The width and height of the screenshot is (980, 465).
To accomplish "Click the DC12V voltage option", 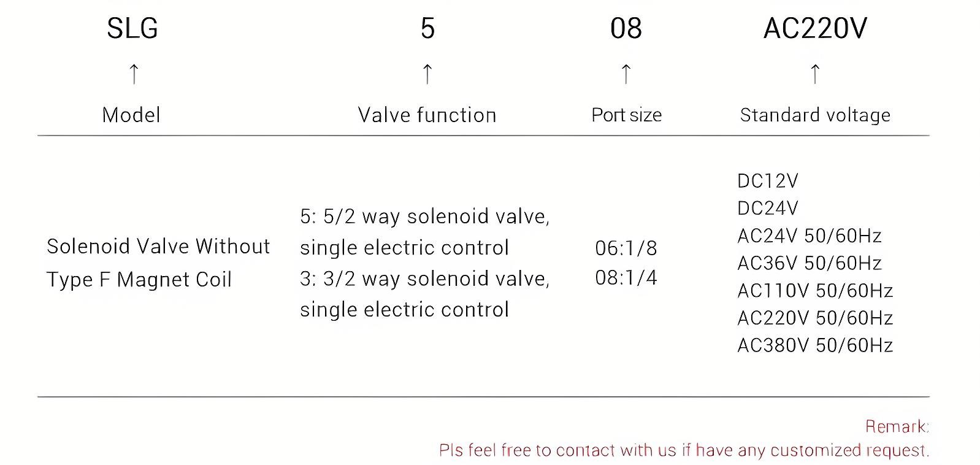I will click(768, 181).
